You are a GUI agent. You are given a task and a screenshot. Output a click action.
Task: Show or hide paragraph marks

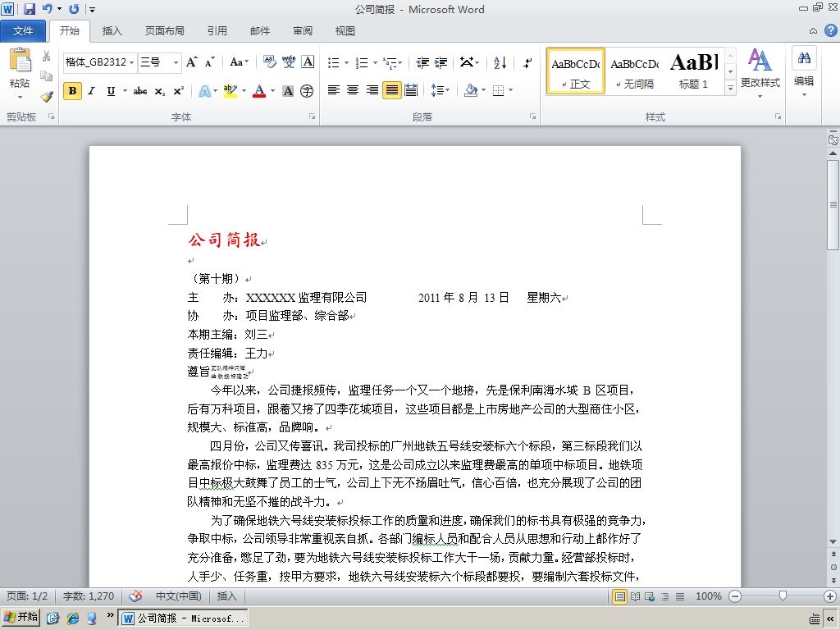[527, 62]
